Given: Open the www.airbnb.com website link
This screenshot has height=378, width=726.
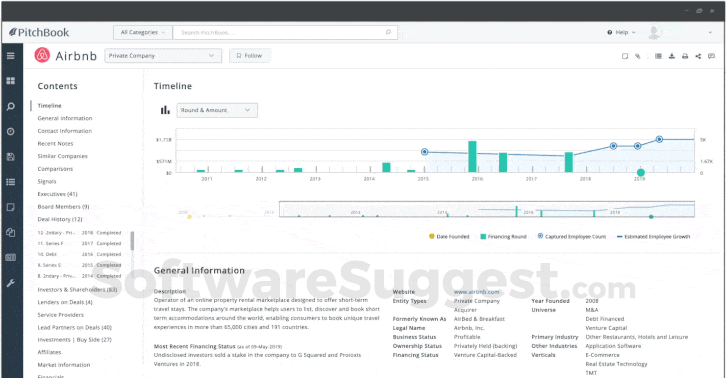Looking at the screenshot, I should coord(476,292).
